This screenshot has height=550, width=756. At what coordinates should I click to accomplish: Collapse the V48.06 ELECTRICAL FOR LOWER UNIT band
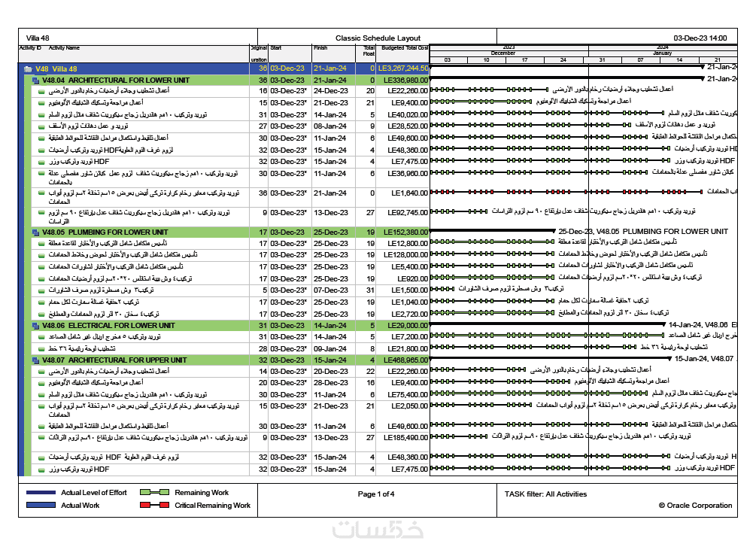click(35, 326)
